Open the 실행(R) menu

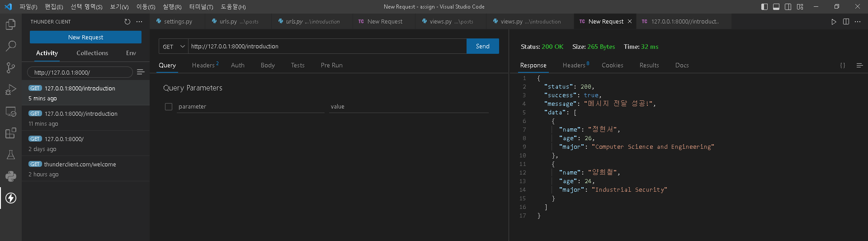pos(172,7)
